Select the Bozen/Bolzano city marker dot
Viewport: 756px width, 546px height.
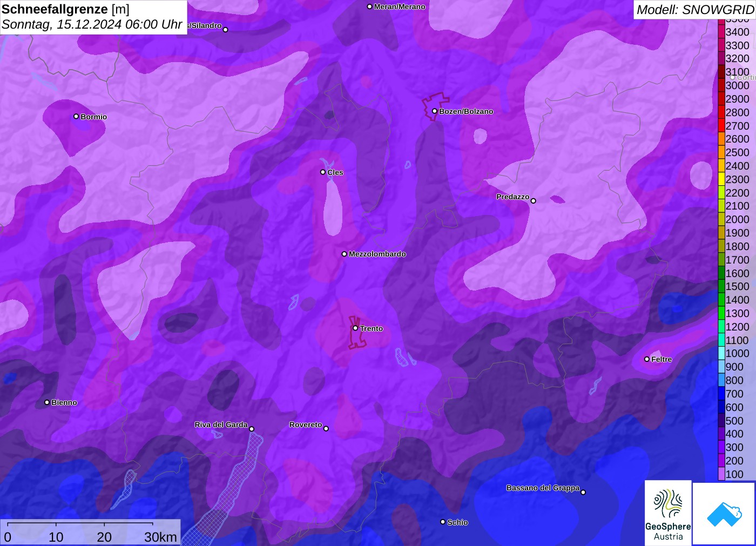435,111
